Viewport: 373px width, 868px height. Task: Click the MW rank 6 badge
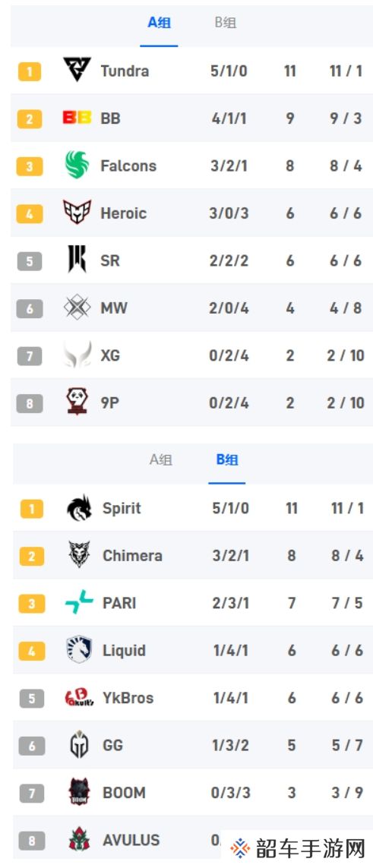point(30,308)
